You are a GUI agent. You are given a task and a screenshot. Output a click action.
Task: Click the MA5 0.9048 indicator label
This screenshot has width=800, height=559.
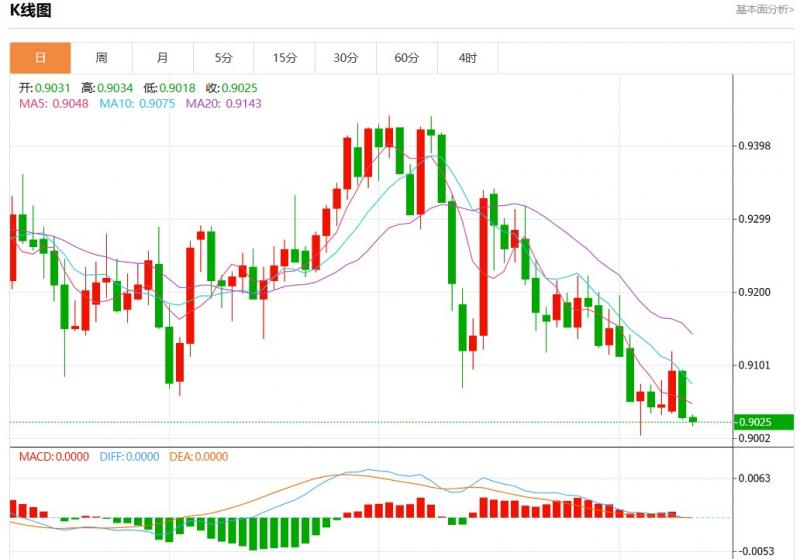pyautogui.click(x=54, y=103)
